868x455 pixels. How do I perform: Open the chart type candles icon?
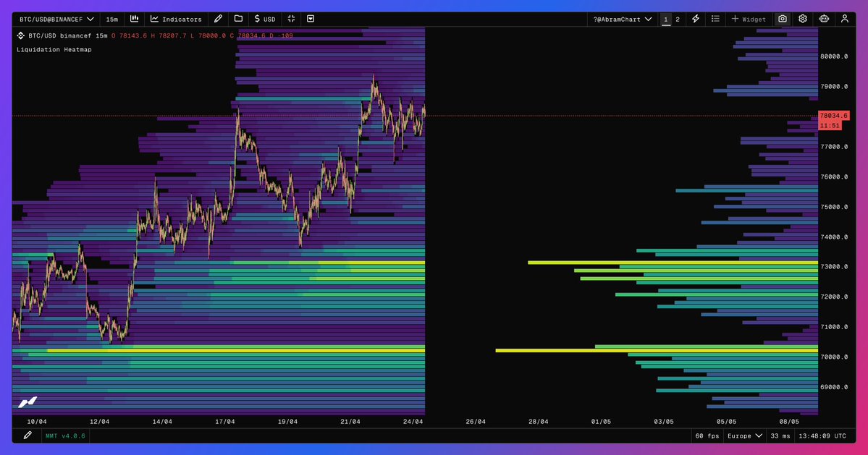coord(134,19)
